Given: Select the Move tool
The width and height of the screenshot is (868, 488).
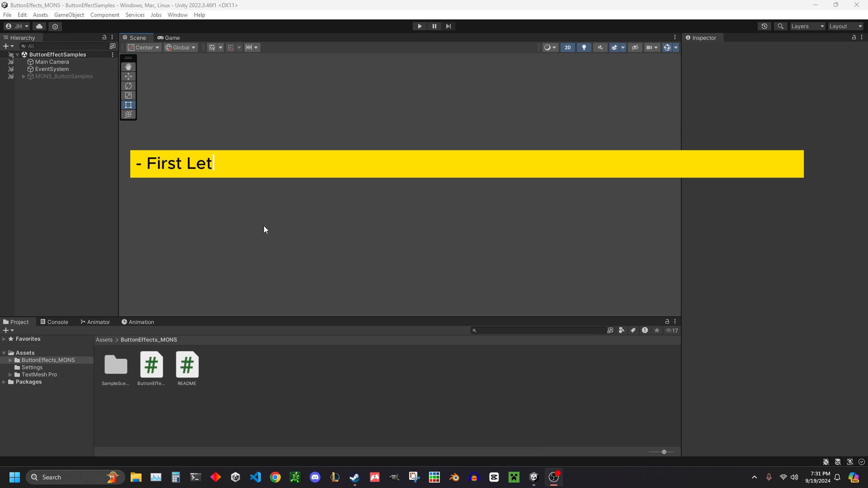Looking at the screenshot, I should pyautogui.click(x=128, y=76).
